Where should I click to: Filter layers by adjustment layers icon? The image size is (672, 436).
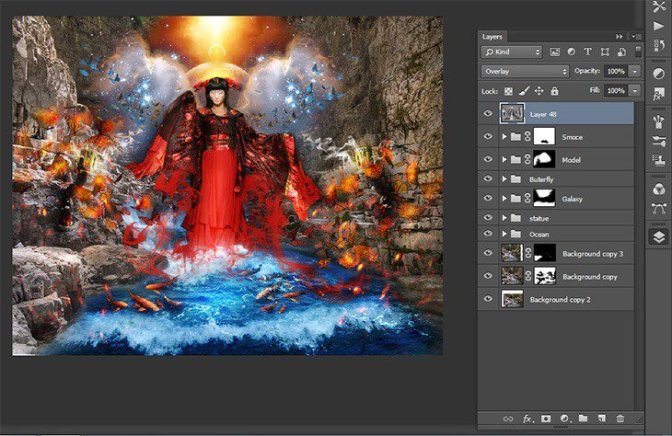coord(571,52)
